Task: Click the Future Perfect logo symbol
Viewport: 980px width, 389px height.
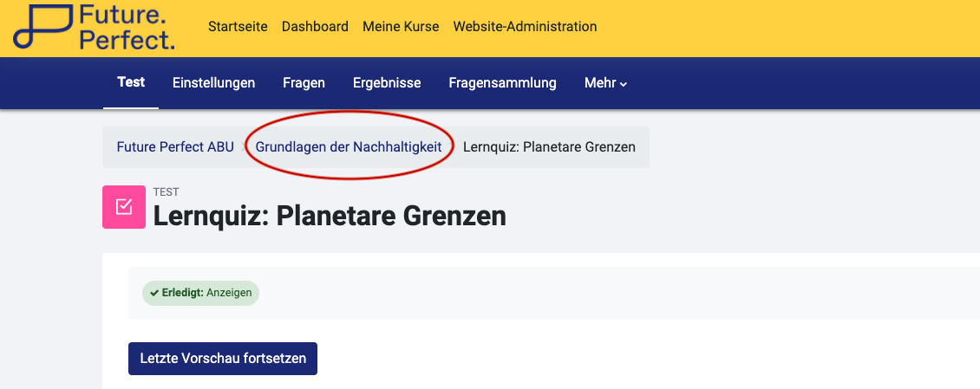Action: [41, 27]
